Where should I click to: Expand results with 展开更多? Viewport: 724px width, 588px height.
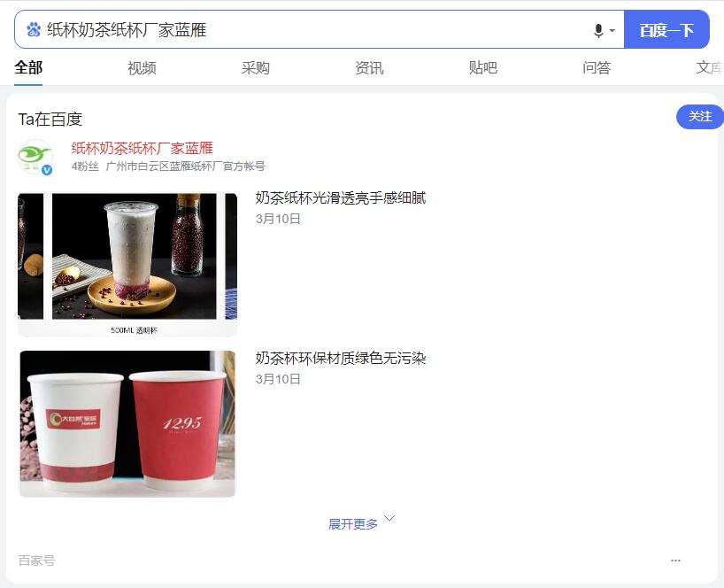click(x=353, y=523)
